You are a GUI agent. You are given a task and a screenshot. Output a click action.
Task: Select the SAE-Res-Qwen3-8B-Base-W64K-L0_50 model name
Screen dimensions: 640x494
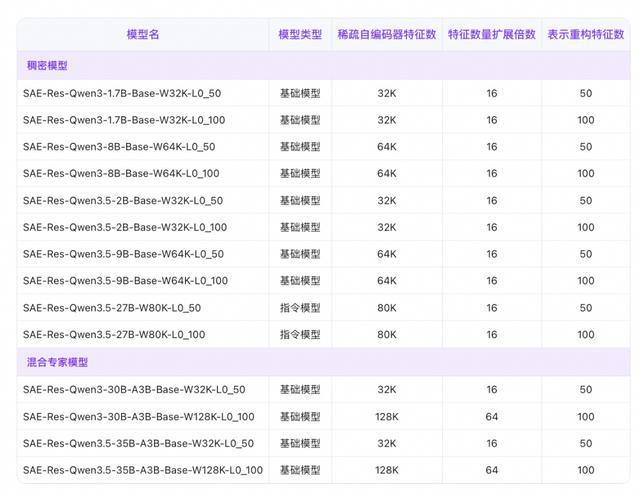pyautogui.click(x=119, y=147)
